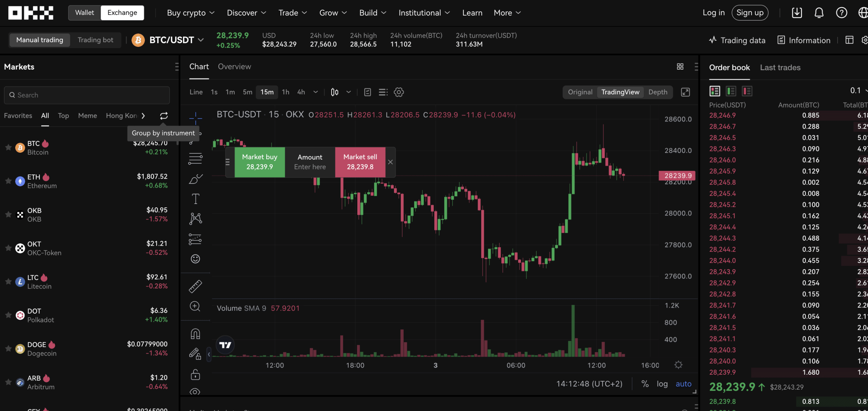Open the download app icon

click(797, 13)
